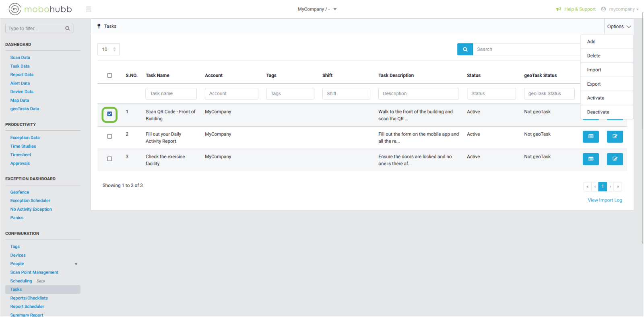Uncheck the Scan QR Code task checkbox

coord(109,114)
